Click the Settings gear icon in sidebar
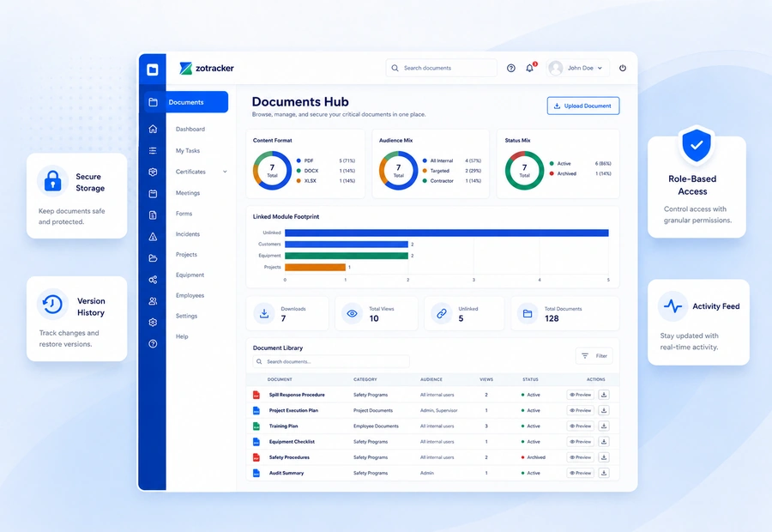 153,322
